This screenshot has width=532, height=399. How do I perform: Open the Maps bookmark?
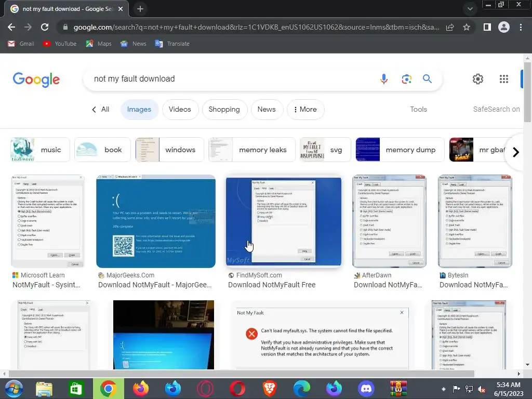99,44
